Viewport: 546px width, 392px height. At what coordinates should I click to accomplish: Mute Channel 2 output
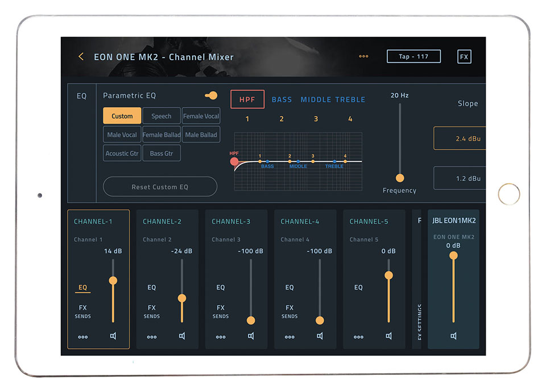[182, 336]
